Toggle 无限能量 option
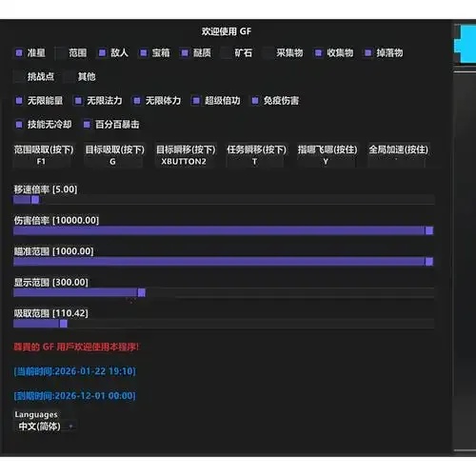476x476 pixels. click(19, 101)
